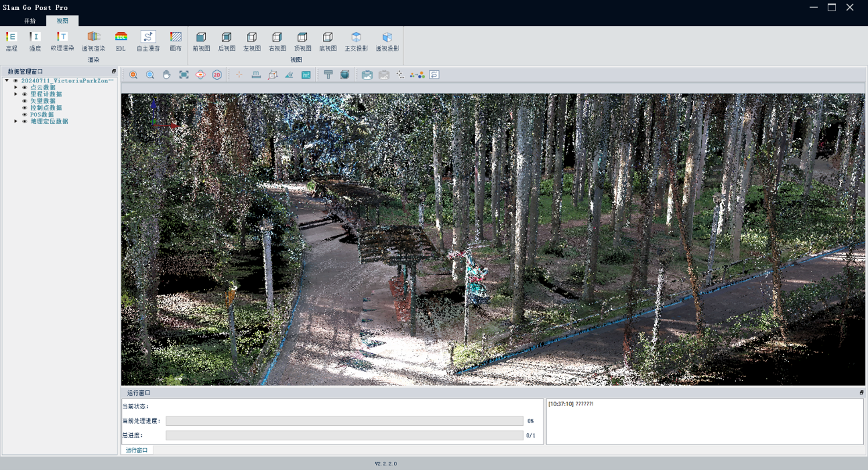Switch to the 开始 ribbon tab
Image resolution: width=868 pixels, height=470 pixels.
pos(30,21)
